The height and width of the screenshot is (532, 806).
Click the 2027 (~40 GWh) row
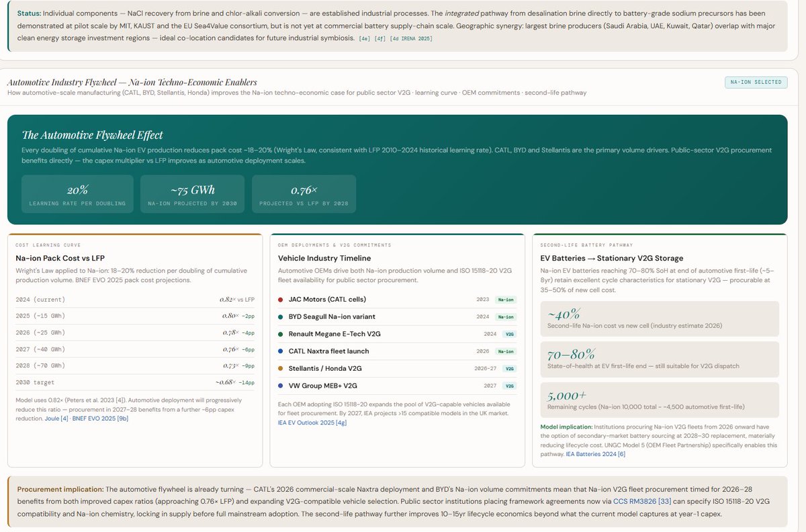[x=134, y=349]
